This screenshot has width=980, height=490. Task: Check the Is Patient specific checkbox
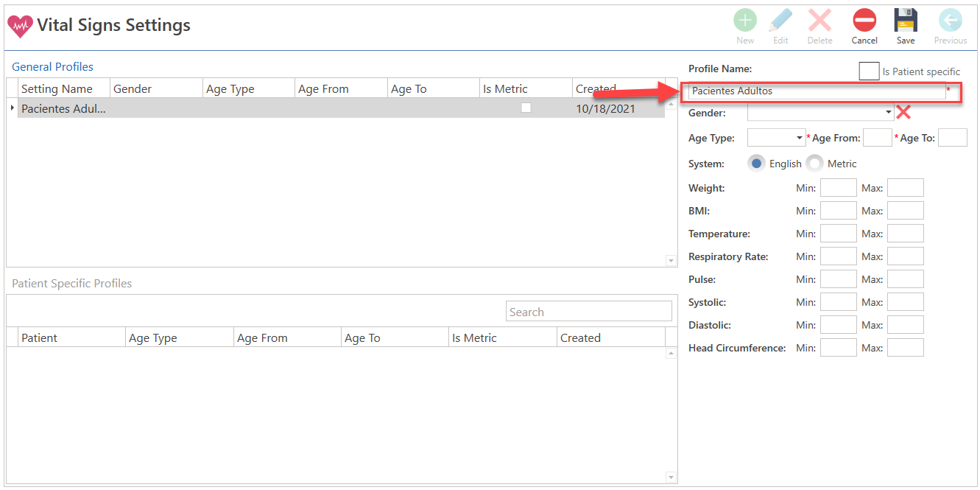869,71
